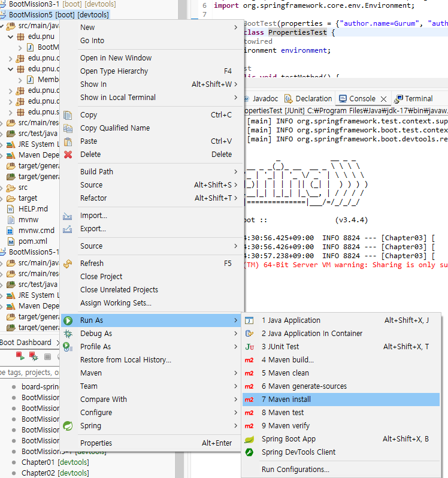
Task: Click the m2 icon for Maven test
Action: pyautogui.click(x=249, y=413)
